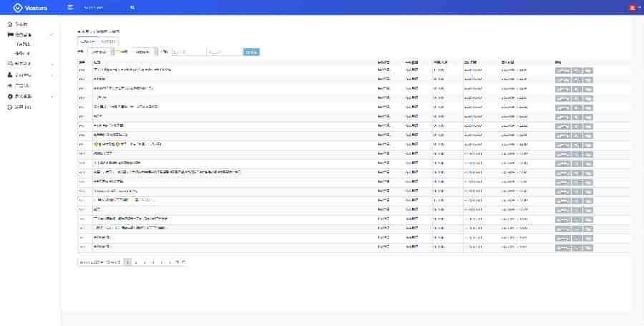Select page 1 in the table pagination

[x=128, y=262]
